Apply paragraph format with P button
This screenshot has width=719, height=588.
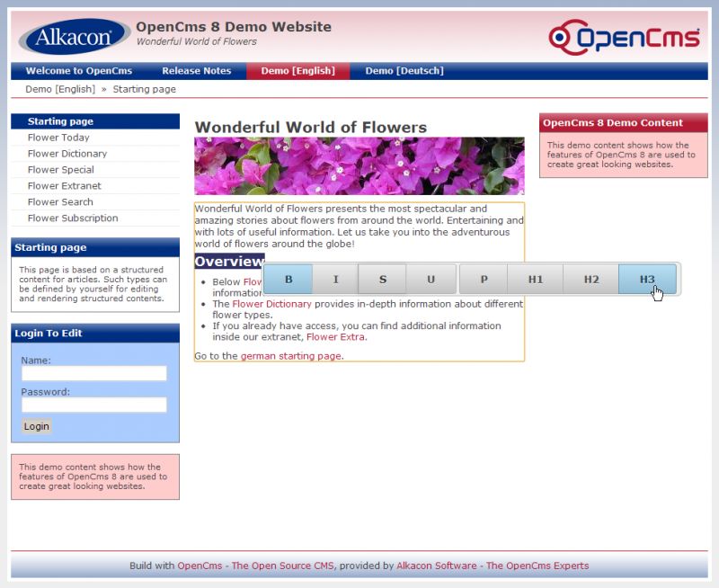pyautogui.click(x=484, y=279)
